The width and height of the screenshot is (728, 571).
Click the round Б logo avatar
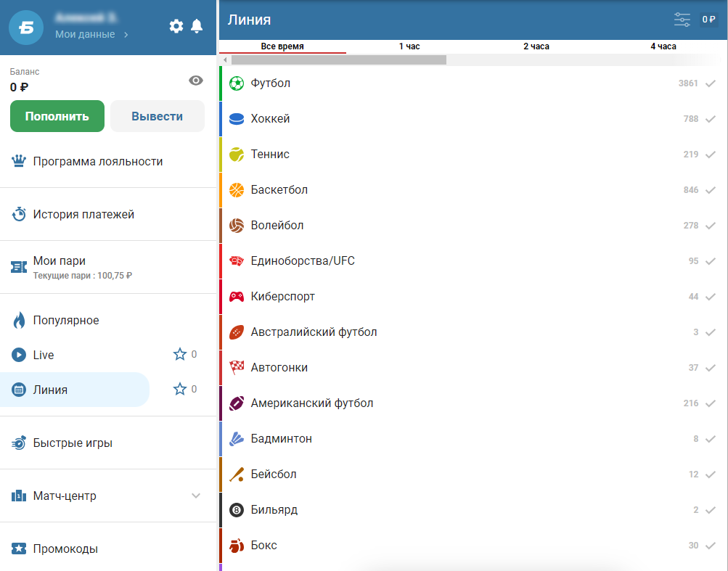coord(26,28)
